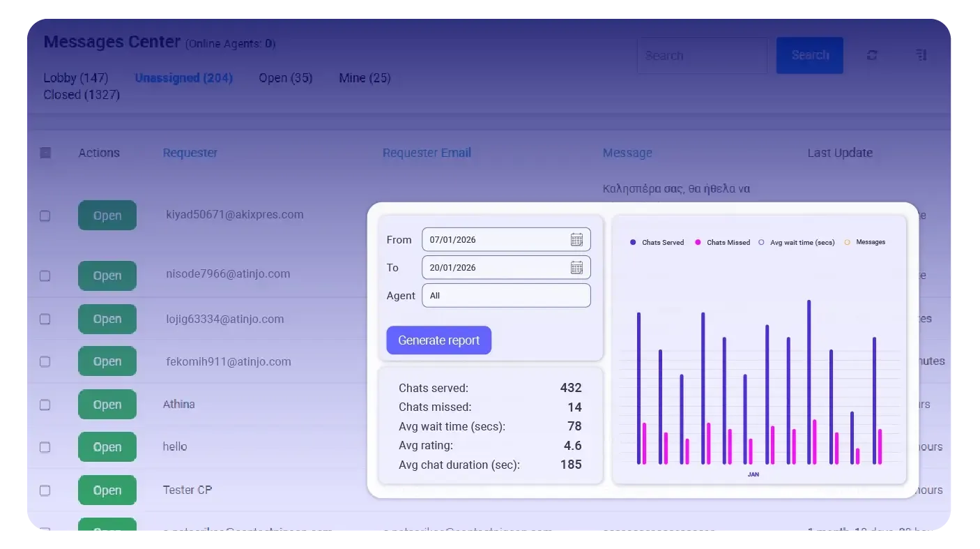Sort by the Message column header
Viewport: 980px width, 549px height.
[x=627, y=153]
